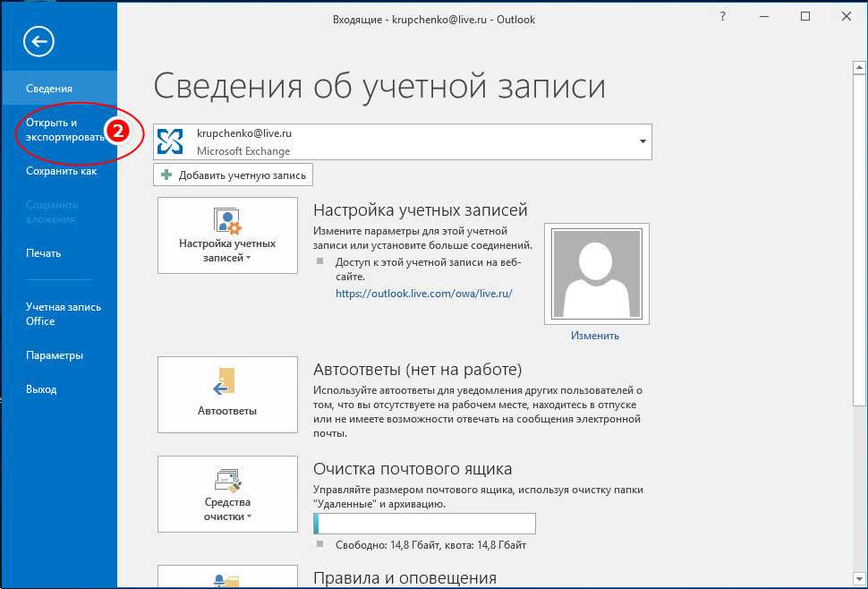Click the profile photo placeholder
868x589 pixels.
click(x=596, y=274)
